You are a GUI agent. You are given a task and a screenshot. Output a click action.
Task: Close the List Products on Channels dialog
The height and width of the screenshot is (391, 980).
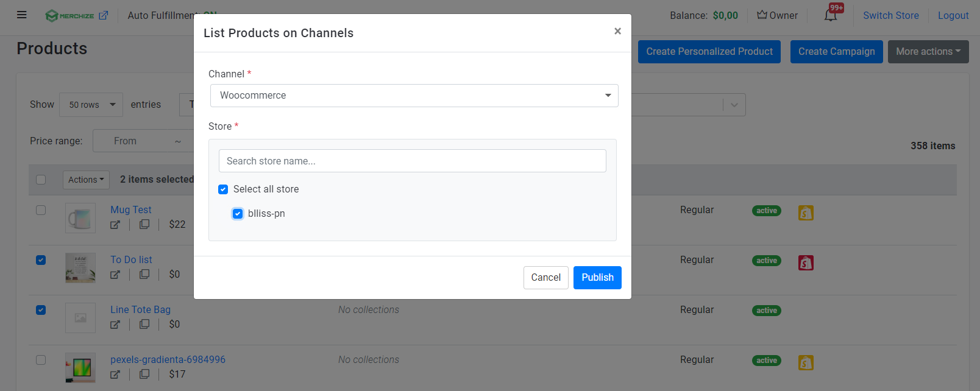617,31
